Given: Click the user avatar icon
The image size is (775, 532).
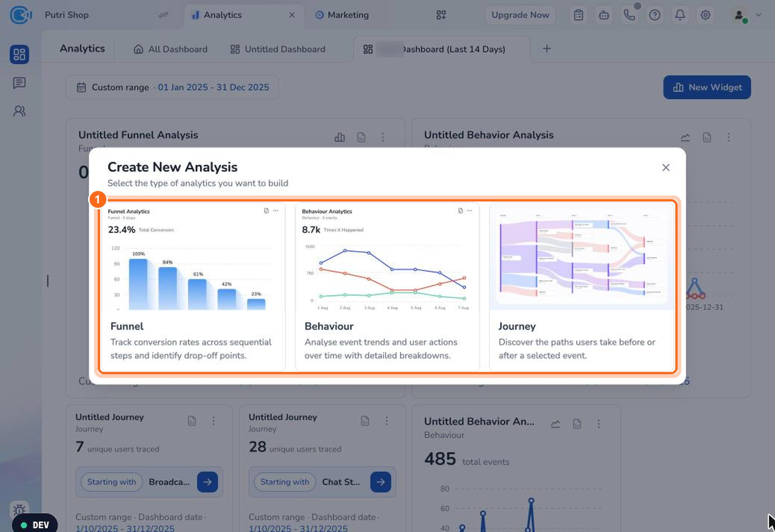Looking at the screenshot, I should click(x=740, y=16).
